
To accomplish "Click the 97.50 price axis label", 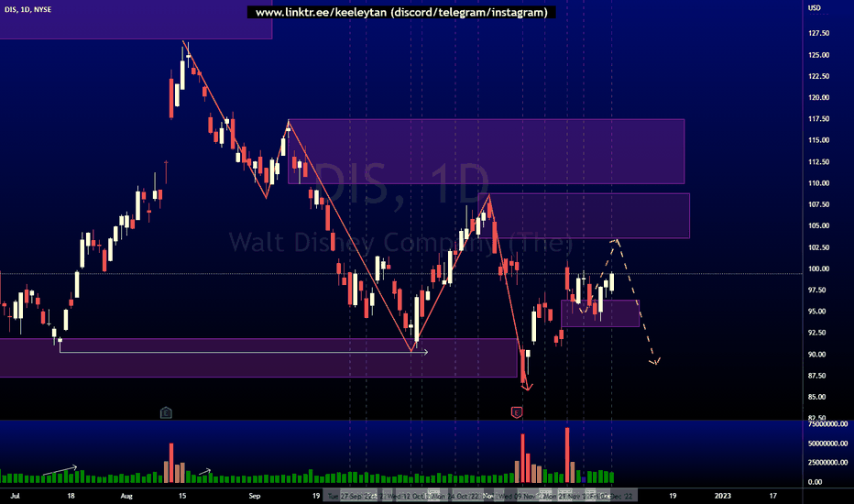I will tap(817, 290).
